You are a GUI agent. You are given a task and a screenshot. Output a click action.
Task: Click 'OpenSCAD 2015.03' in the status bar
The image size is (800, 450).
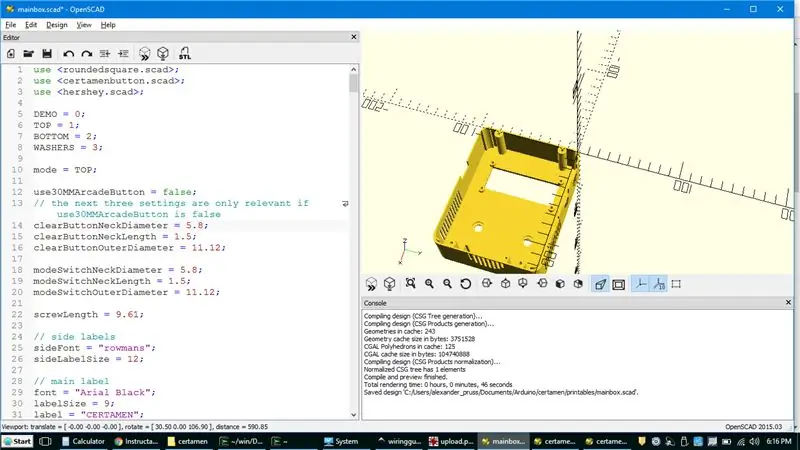(x=754, y=427)
